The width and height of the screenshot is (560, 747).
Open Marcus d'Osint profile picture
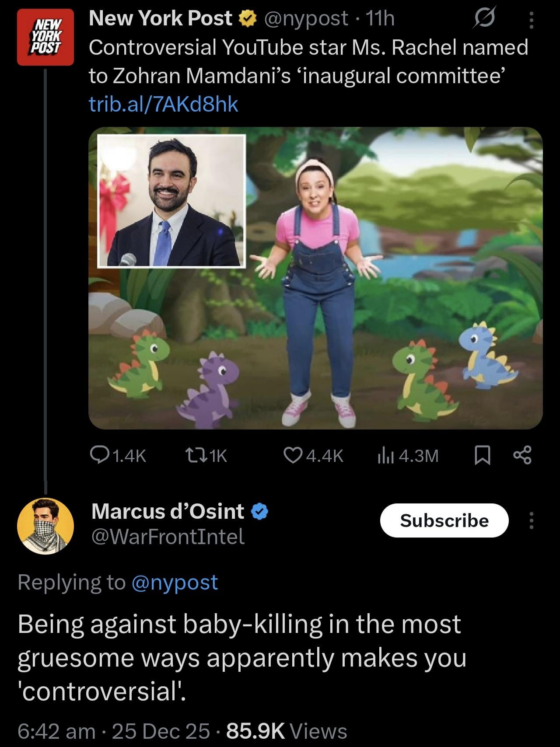[45, 525]
